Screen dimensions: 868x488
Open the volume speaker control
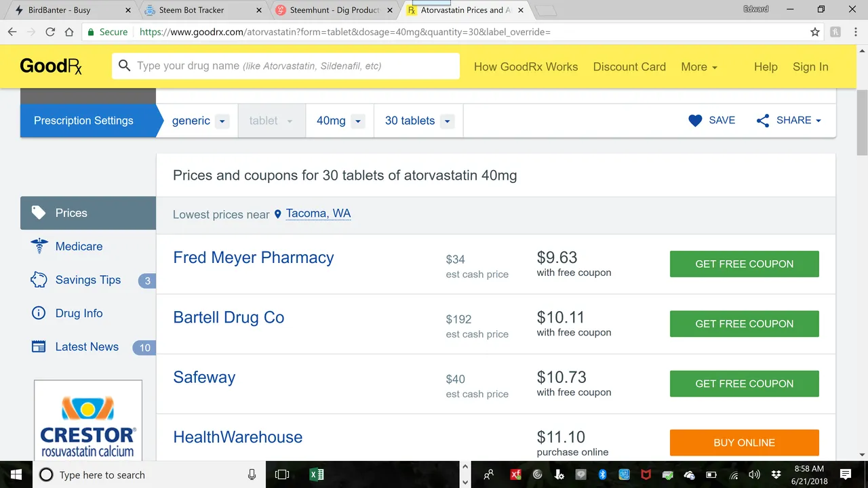pyautogui.click(x=754, y=474)
